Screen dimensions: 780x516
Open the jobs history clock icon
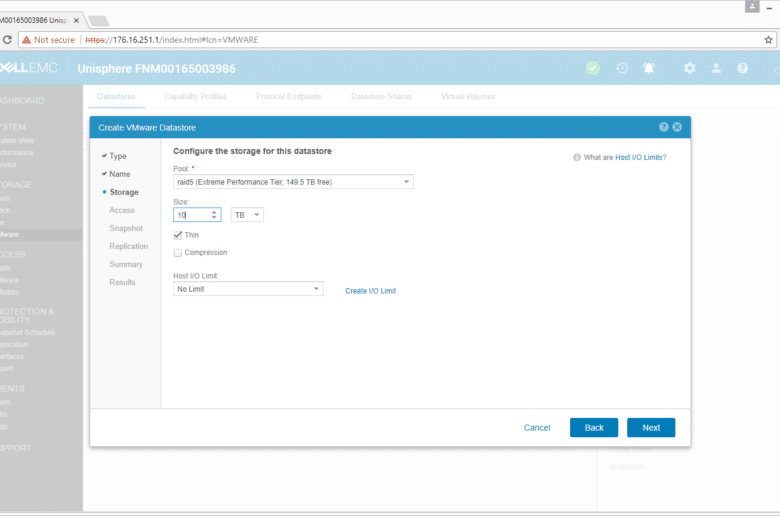(622, 68)
